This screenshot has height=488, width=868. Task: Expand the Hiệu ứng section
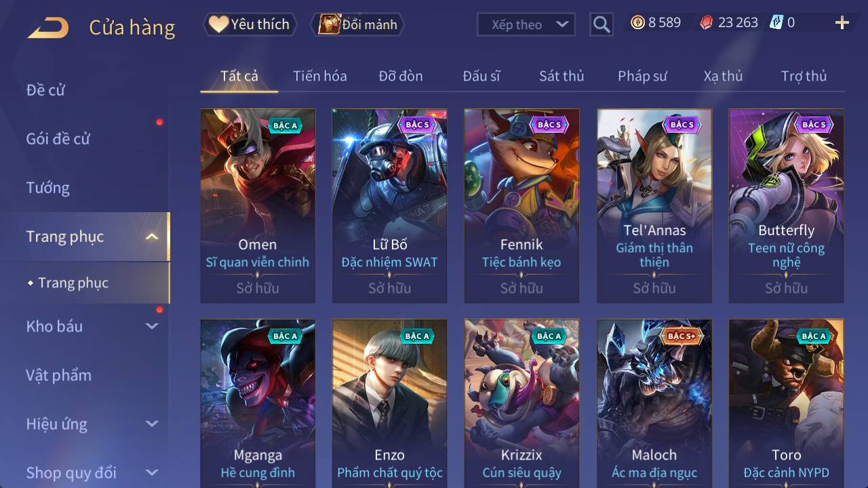(x=152, y=424)
